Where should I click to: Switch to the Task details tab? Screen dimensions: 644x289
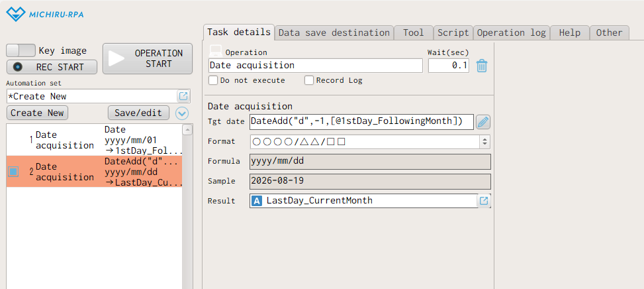coord(239,32)
